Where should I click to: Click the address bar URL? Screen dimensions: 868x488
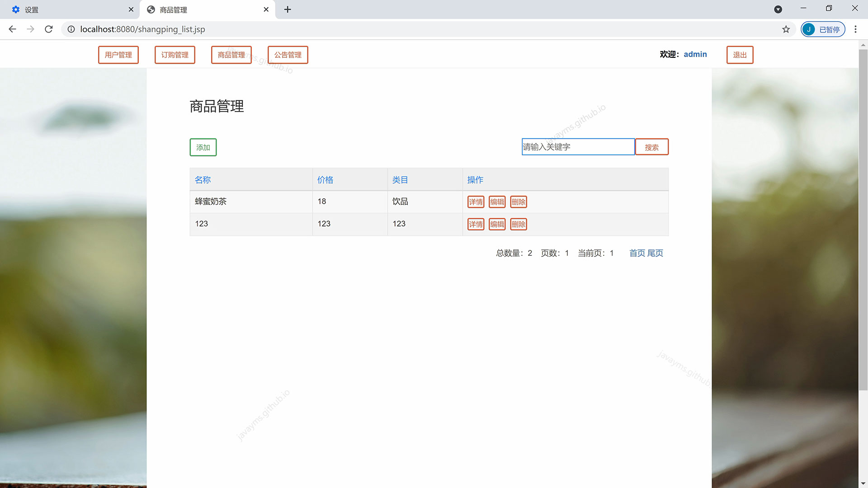coord(142,29)
